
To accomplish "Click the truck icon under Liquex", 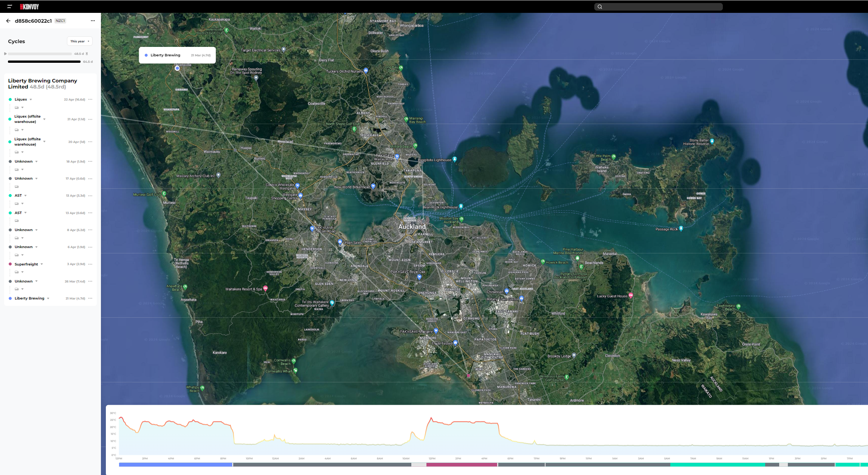I will [x=17, y=108].
